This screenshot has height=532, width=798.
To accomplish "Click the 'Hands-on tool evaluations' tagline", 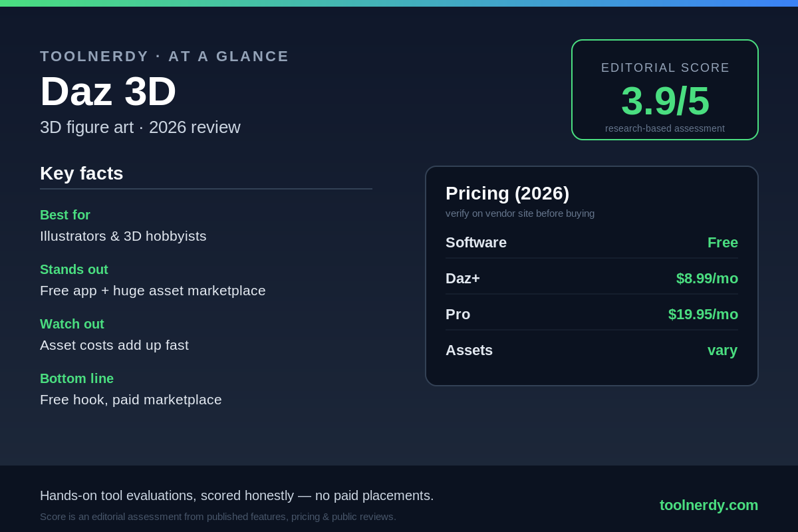I will pyautogui.click(x=237, y=495).
